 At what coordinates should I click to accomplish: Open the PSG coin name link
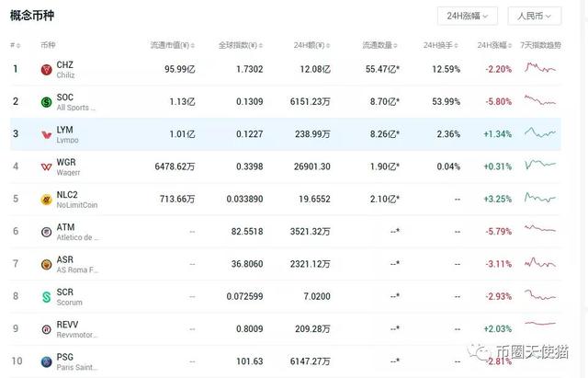coord(65,357)
